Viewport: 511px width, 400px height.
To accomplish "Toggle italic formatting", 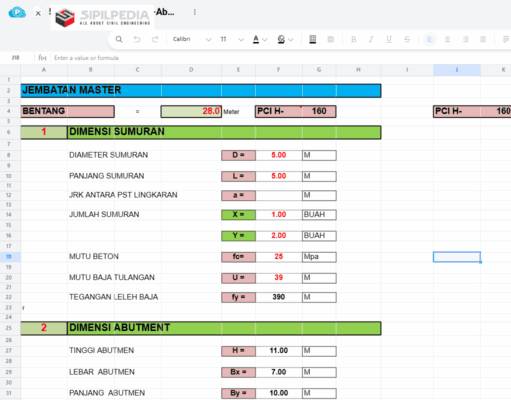I will click(371, 39).
